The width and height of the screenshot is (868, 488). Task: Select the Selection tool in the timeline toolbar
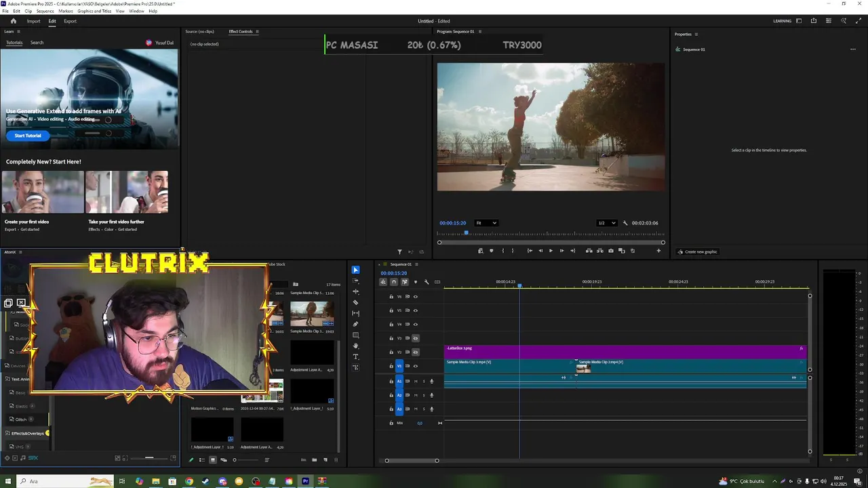pos(355,270)
